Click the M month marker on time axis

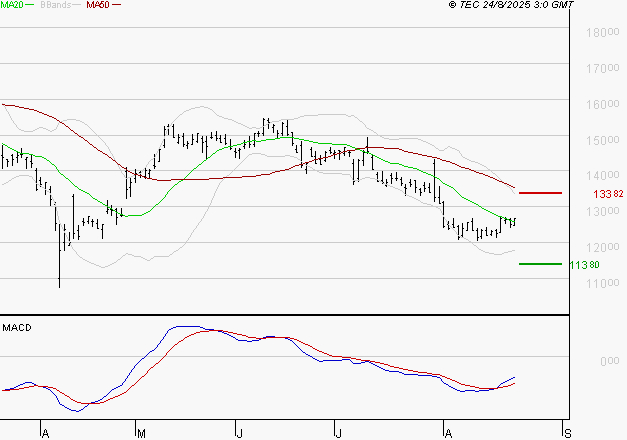tap(141, 432)
